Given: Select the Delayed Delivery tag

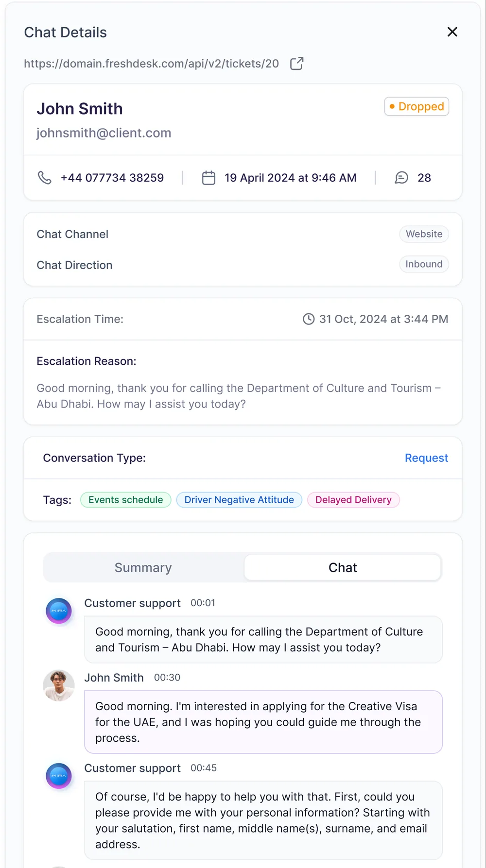Looking at the screenshot, I should (x=353, y=500).
